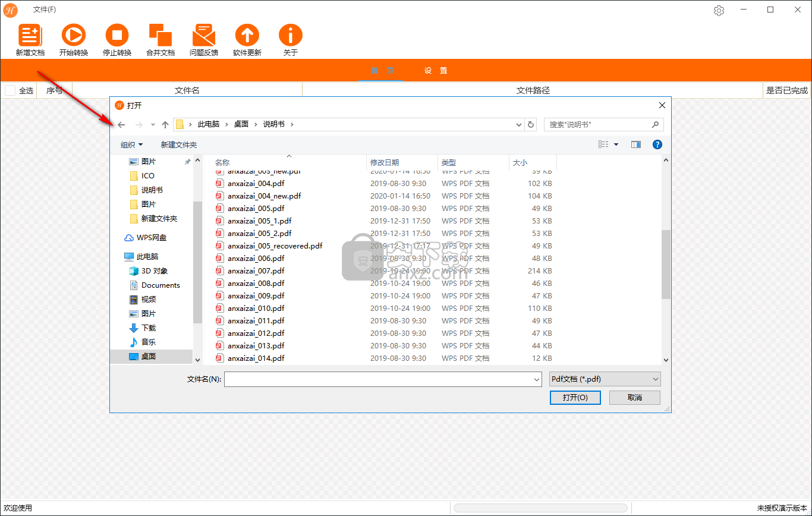Open settings gear in title bar
Image resolution: width=812 pixels, height=516 pixels.
point(719,10)
